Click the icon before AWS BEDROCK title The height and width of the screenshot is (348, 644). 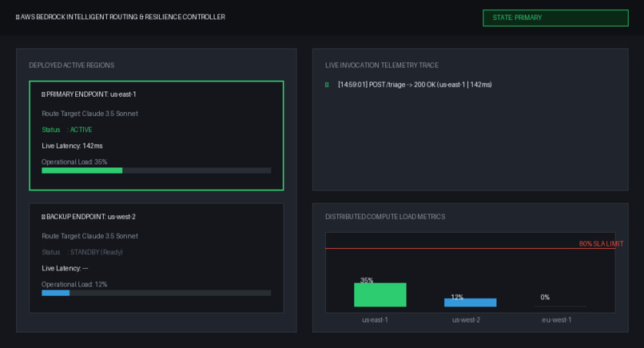[18, 17]
